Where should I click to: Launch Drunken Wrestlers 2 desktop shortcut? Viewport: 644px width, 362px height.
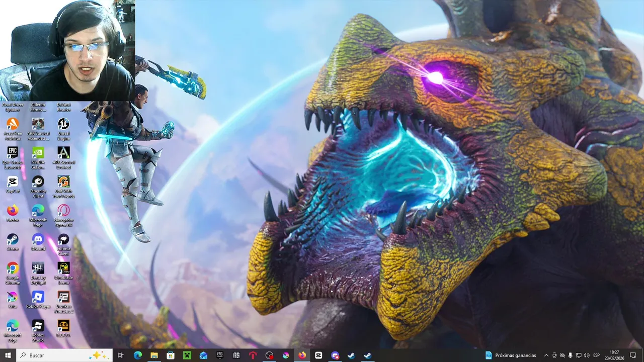pyautogui.click(x=63, y=302)
